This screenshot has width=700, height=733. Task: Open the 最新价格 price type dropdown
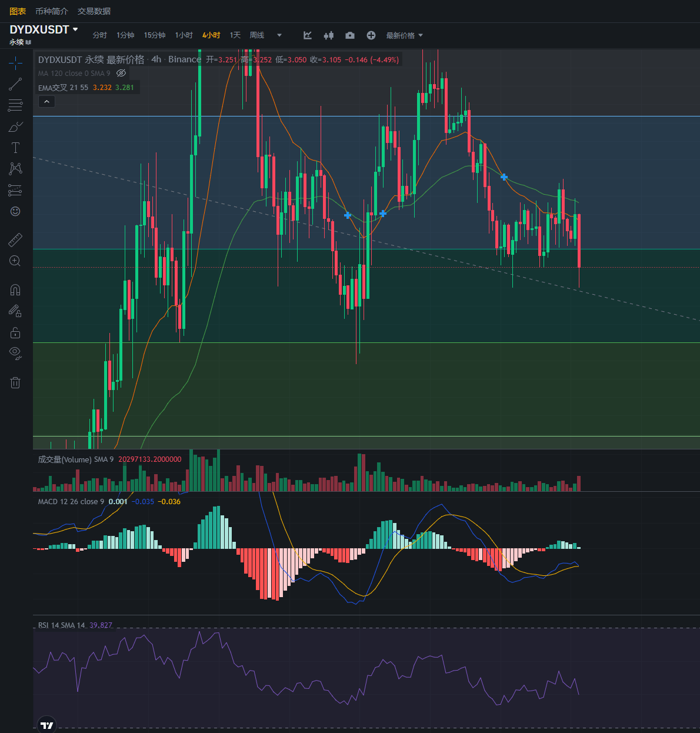point(405,35)
